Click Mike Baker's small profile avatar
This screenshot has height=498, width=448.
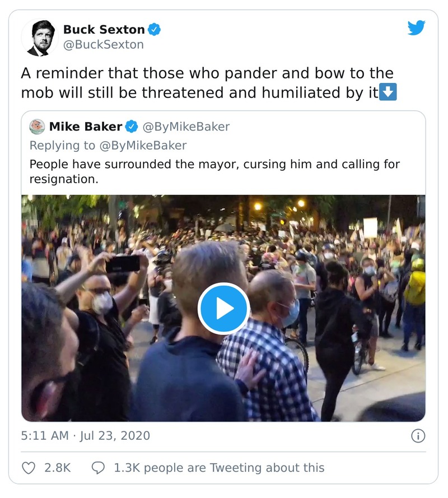(x=37, y=127)
